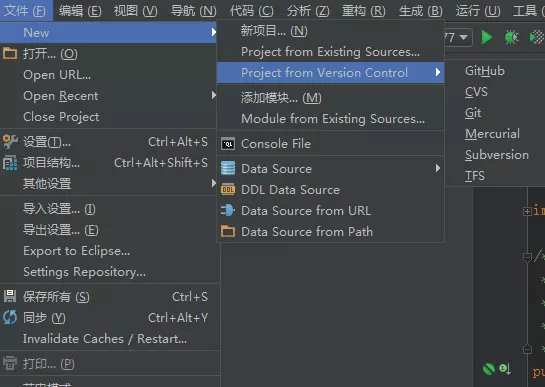This screenshot has width=545, height=387.
Task: Open the run configuration dropdown arrow
Action: 464,37
